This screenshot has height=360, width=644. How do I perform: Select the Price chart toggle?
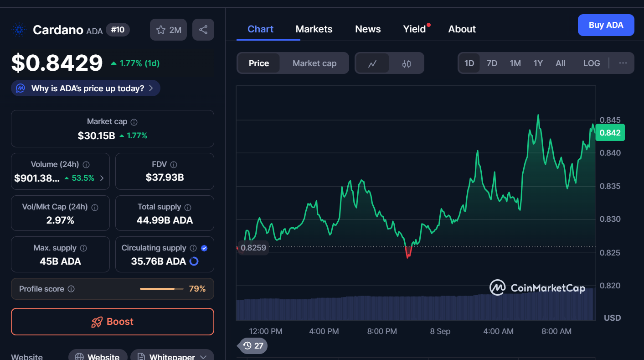coord(259,63)
